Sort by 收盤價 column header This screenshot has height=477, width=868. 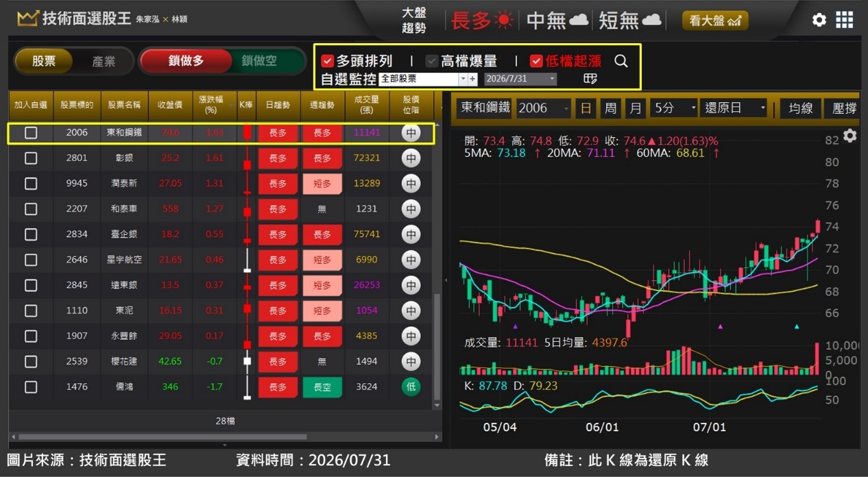coord(169,105)
